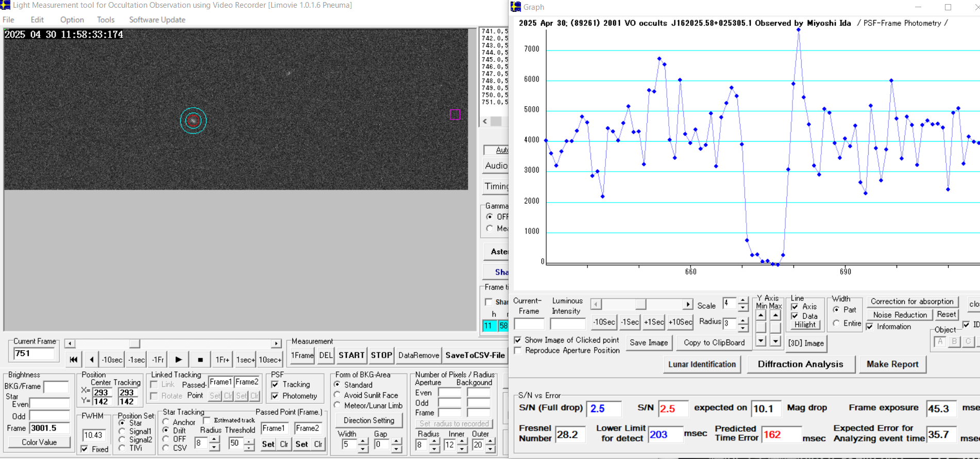Viewport: 980px width, 459px height.
Task: Raise Y Axis Max with up arrow
Action: click(775, 315)
